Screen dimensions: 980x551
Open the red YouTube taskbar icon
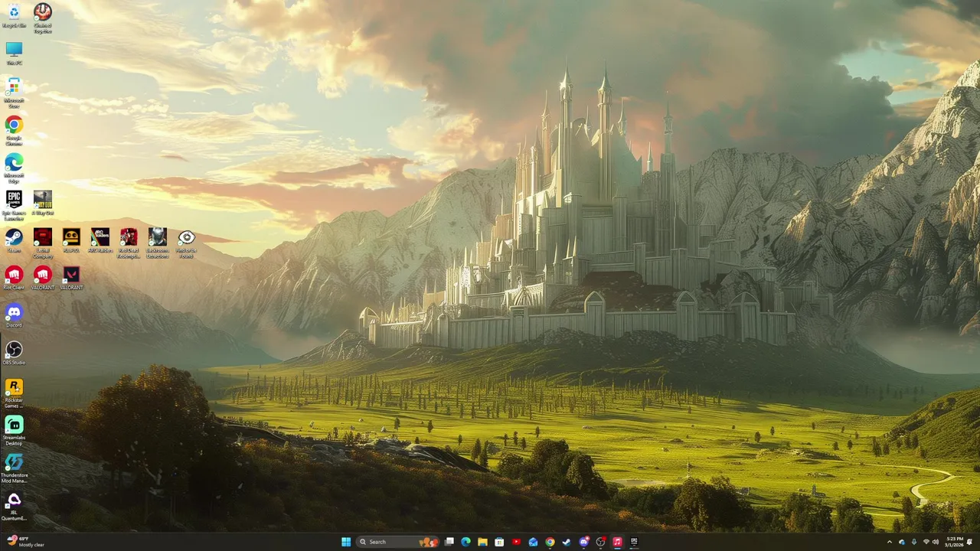(516, 542)
